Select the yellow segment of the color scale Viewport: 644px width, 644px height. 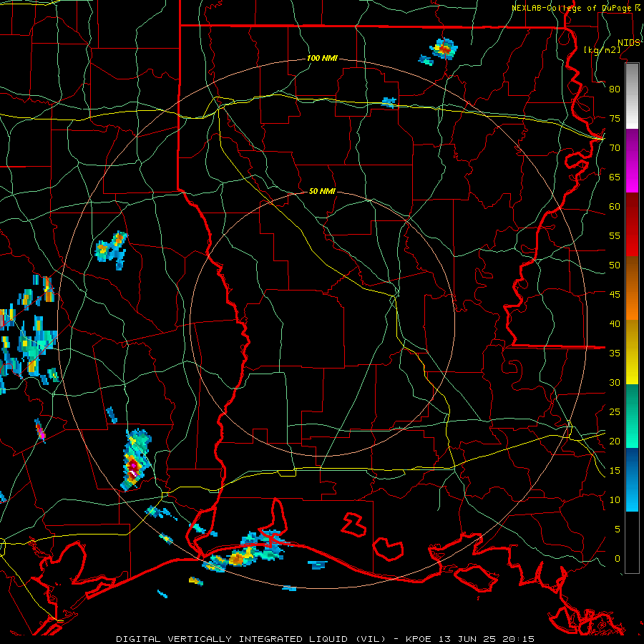632,352
